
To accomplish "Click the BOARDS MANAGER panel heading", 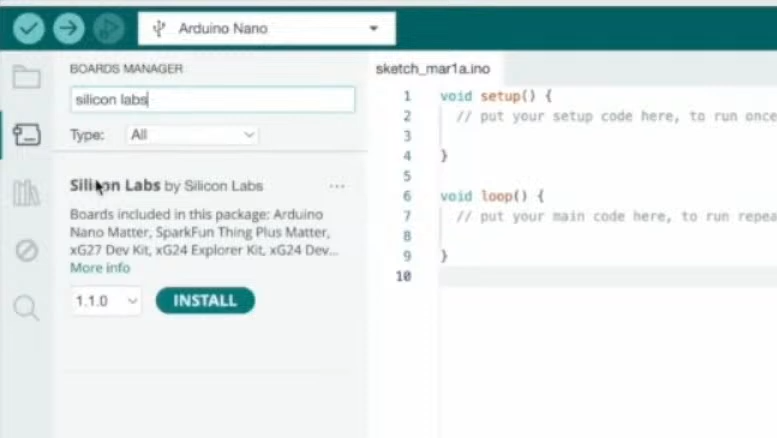I will [x=126, y=69].
